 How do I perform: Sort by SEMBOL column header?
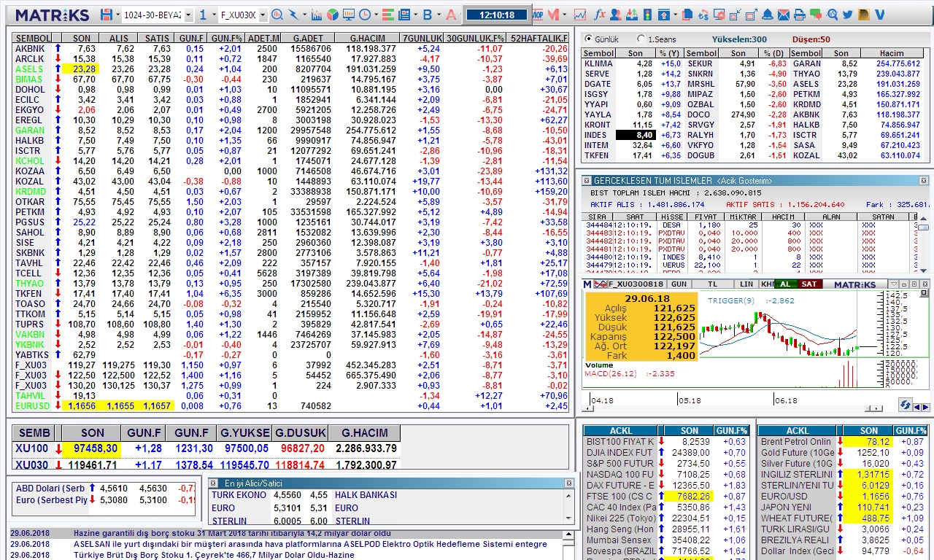[x=33, y=38]
